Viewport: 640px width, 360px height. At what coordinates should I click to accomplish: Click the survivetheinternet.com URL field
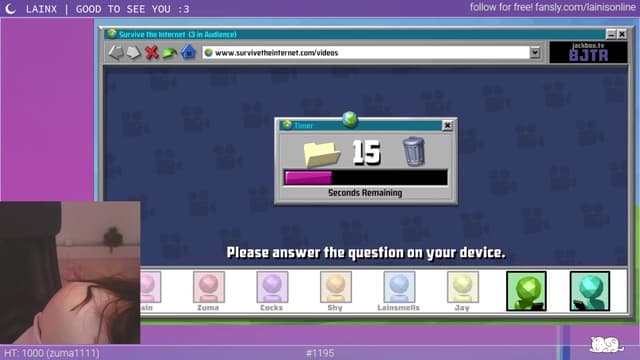pyautogui.click(x=366, y=53)
